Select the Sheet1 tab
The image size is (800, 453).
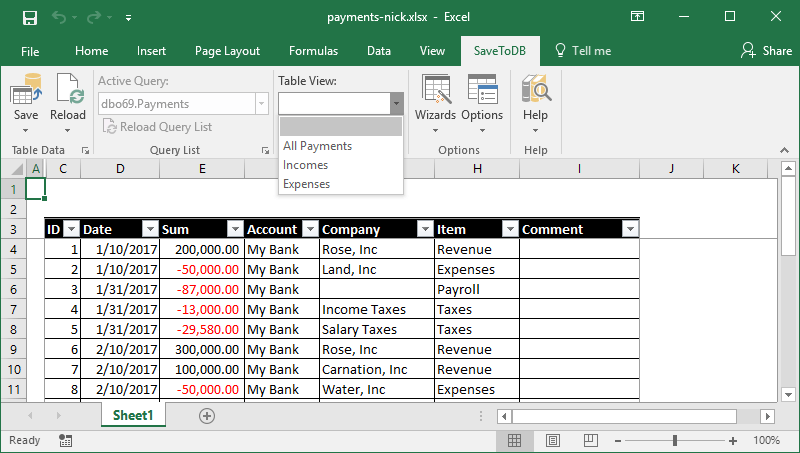click(133, 415)
